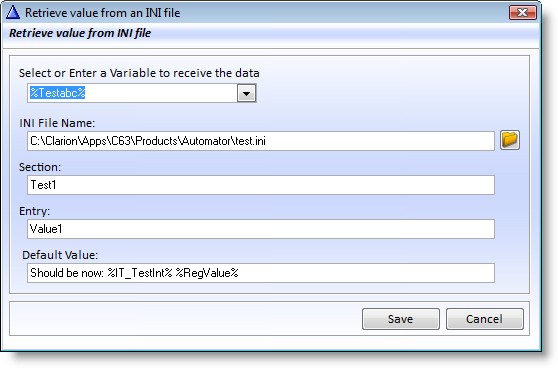
Task: Expand the variable selection dropdown arrow
Action: click(x=246, y=93)
